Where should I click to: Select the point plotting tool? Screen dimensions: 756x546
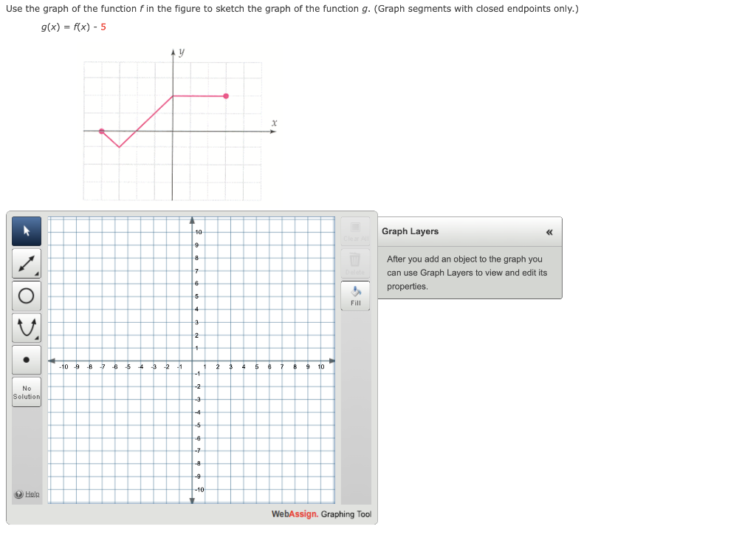tap(26, 358)
